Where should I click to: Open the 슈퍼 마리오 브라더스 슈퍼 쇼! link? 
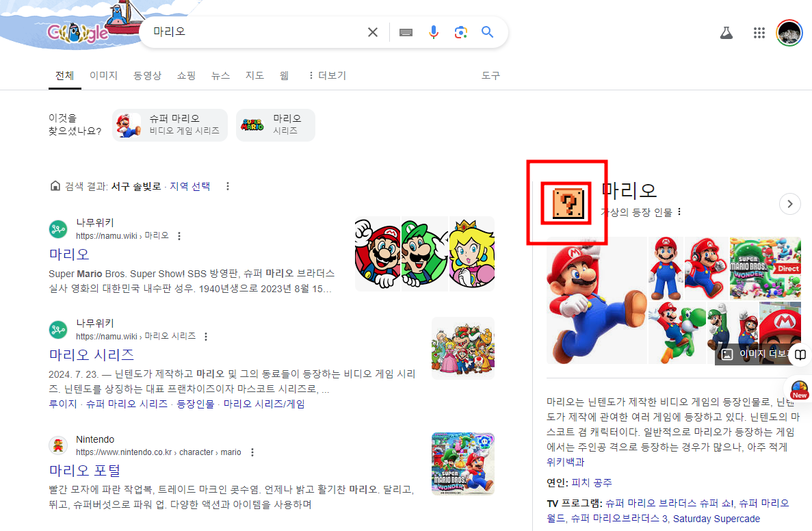tap(669, 503)
